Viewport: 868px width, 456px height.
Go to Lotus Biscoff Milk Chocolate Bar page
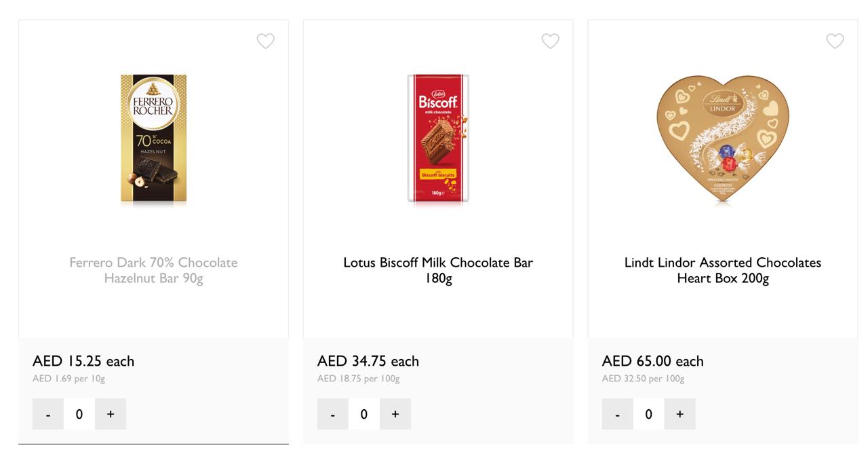[x=438, y=270]
